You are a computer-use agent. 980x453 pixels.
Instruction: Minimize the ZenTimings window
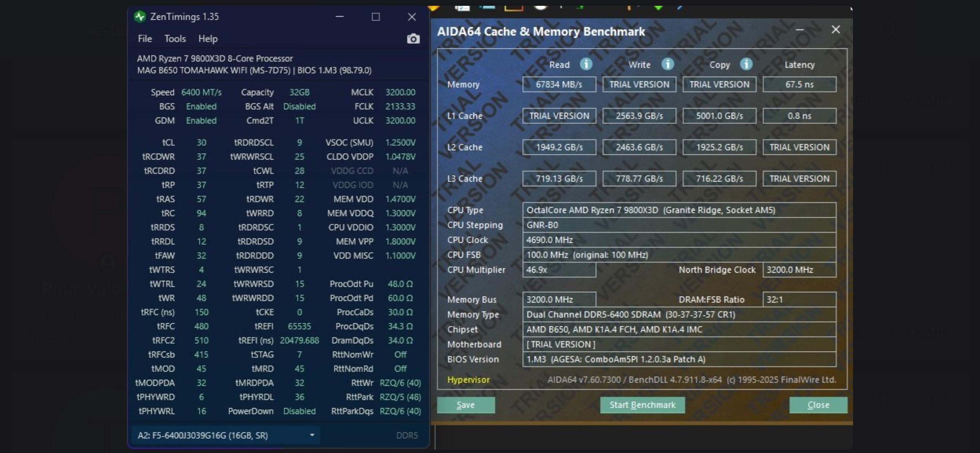(x=339, y=17)
